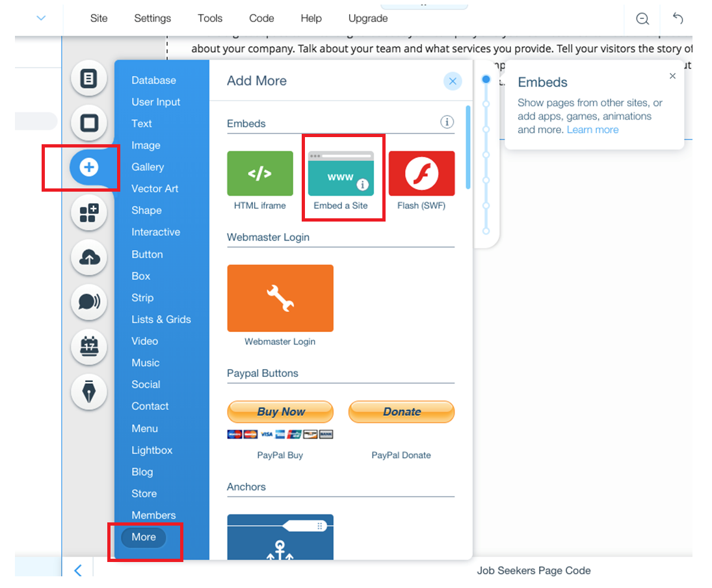Open the Pages icon in left sidebar
Viewport: 712px width, 588px height.
[89, 79]
